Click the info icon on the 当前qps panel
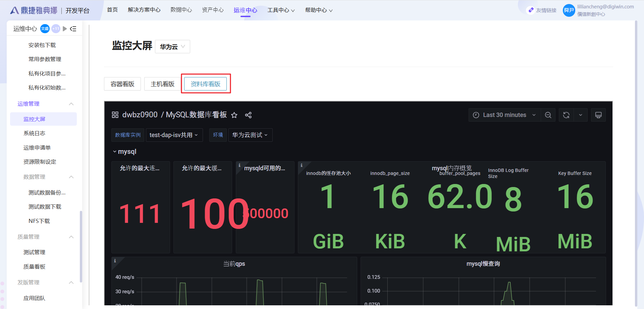 point(115,261)
